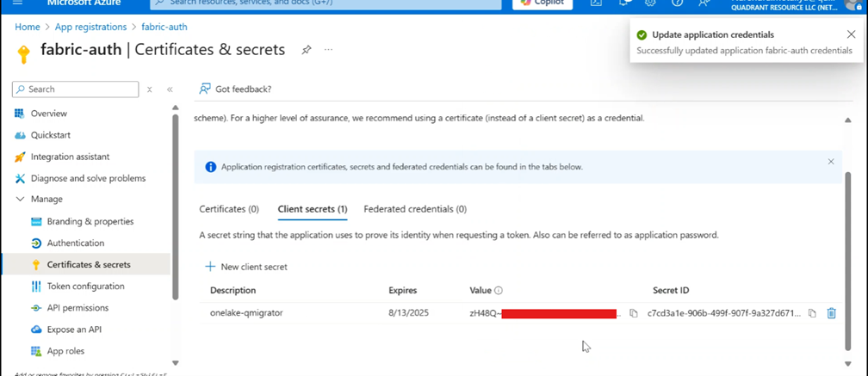Click the Secret ID c7cd3a1e value
This screenshot has width=868, height=376.
click(724, 313)
